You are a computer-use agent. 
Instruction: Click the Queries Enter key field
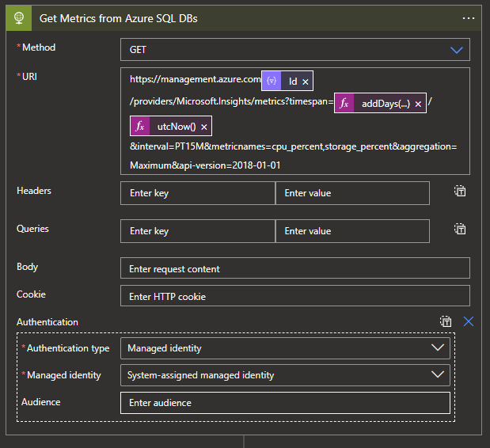coord(197,231)
